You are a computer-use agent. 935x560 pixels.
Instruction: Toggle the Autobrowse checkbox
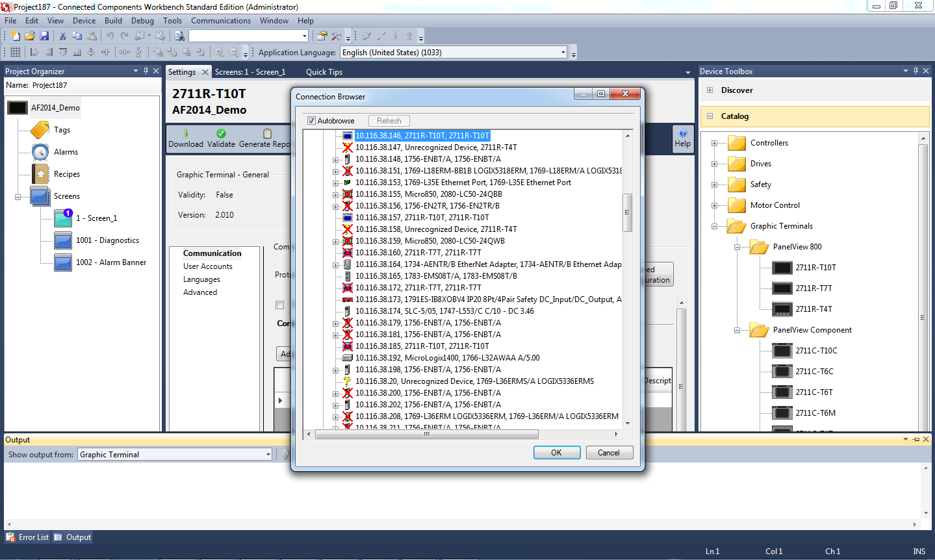click(311, 121)
